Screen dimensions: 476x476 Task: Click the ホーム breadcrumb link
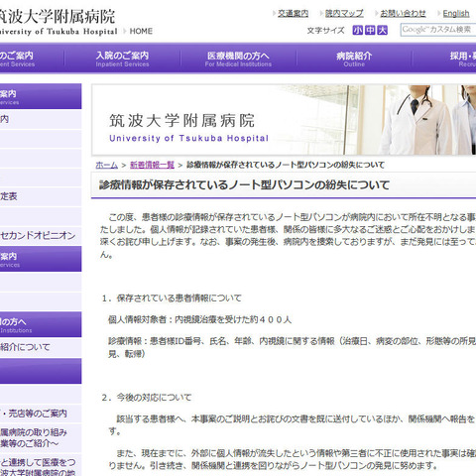click(x=106, y=165)
